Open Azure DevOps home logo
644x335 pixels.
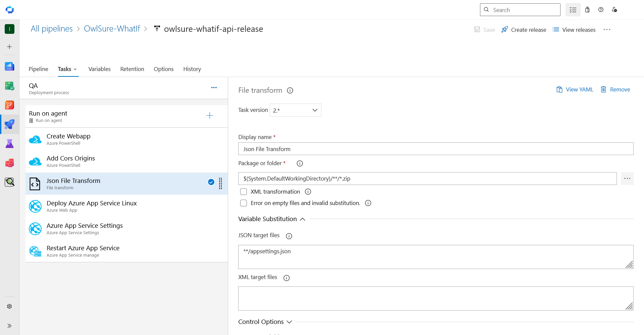pyautogui.click(x=10, y=10)
